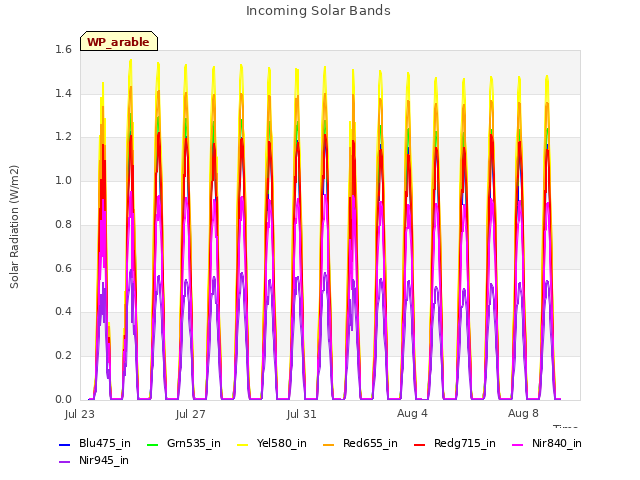The height and width of the screenshot is (480, 640).
Task: Click the Grn535_in legend entry
Action: [x=184, y=444]
